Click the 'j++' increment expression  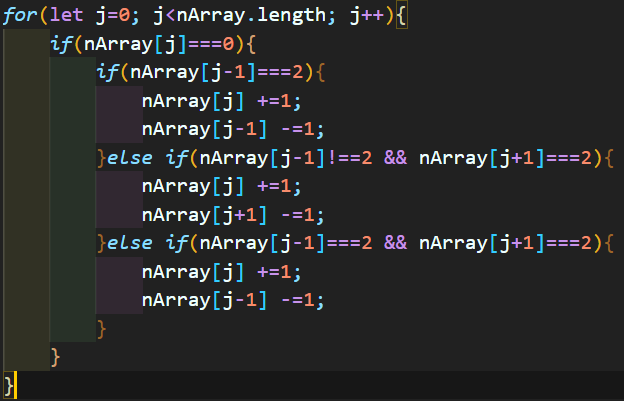coord(366,16)
